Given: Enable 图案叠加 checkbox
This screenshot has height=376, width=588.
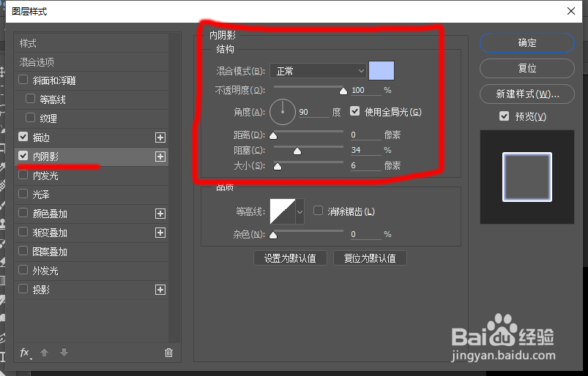Looking at the screenshot, I should click(23, 250).
